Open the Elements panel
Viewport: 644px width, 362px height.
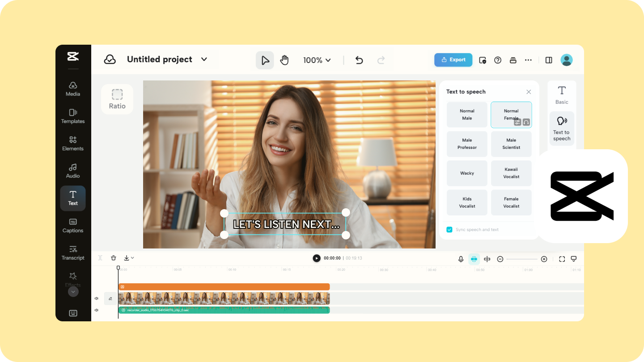(x=72, y=143)
